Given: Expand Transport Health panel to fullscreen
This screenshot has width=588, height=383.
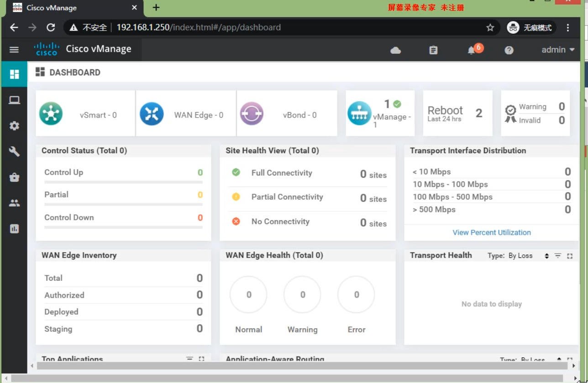Looking at the screenshot, I should pyautogui.click(x=570, y=256).
